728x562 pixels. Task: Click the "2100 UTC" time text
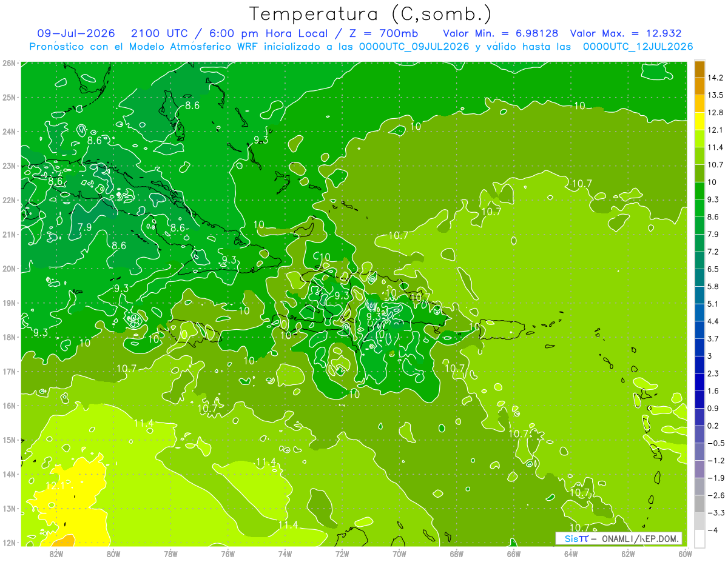[161, 33]
